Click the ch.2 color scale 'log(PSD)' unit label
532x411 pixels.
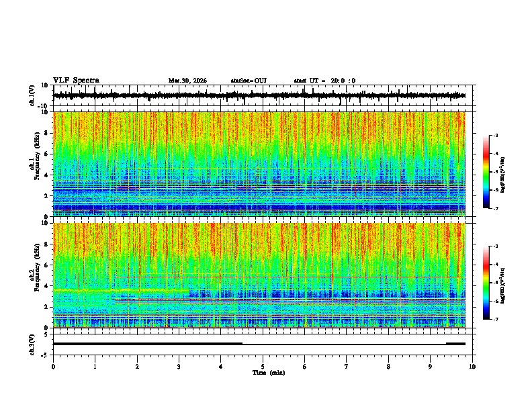click(x=503, y=285)
